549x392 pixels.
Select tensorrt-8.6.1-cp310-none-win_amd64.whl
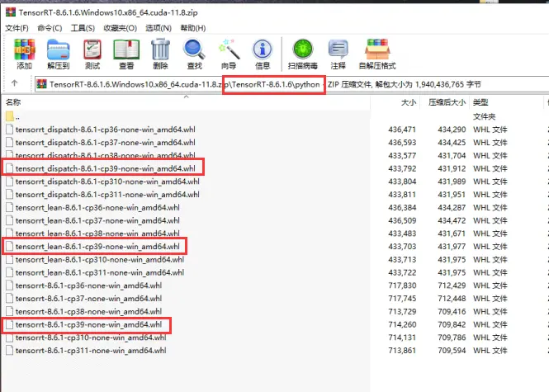[91, 338]
